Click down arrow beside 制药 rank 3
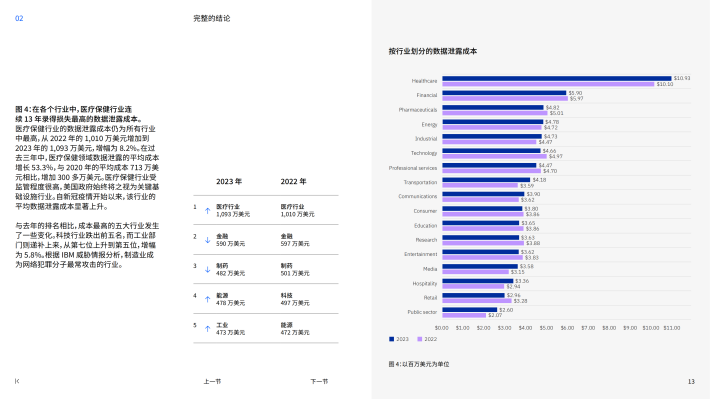The height and width of the screenshot is (399, 710). (x=207, y=269)
